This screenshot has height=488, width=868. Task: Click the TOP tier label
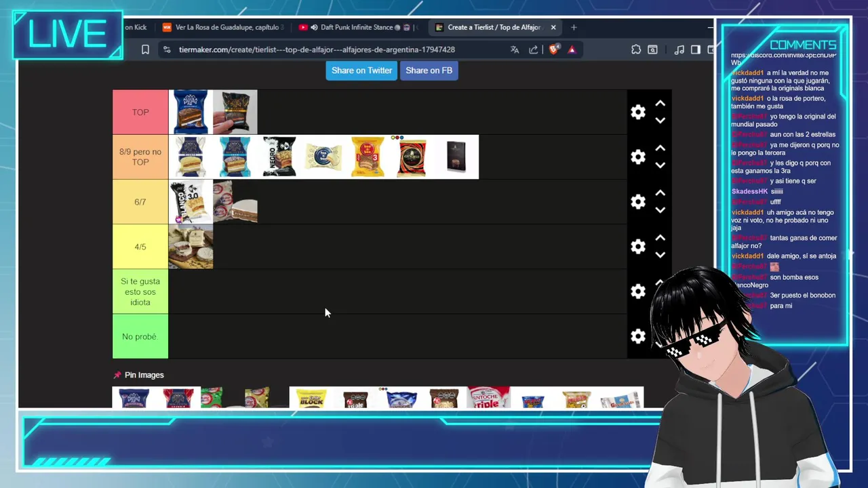pyautogui.click(x=140, y=113)
